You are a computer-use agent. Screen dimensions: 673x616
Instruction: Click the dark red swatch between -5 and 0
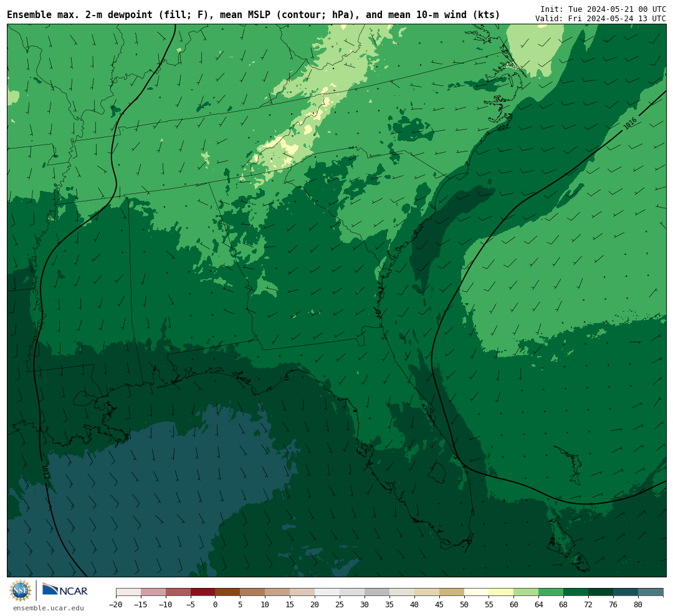point(203,592)
